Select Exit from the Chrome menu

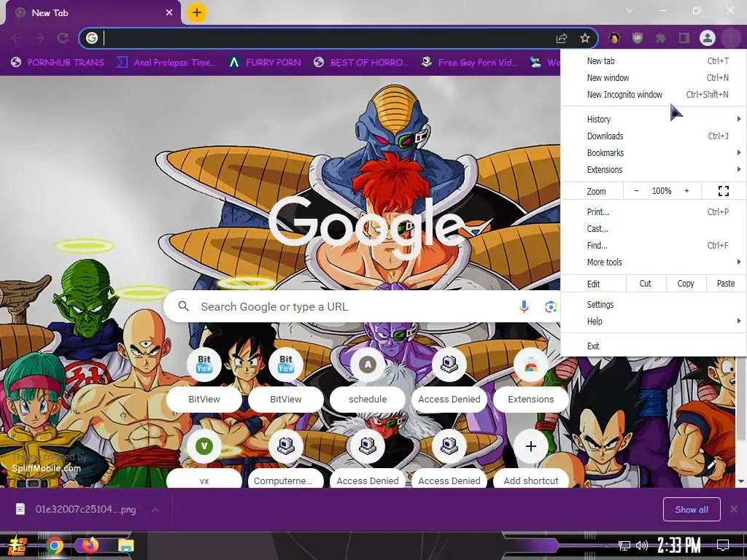pos(654,346)
